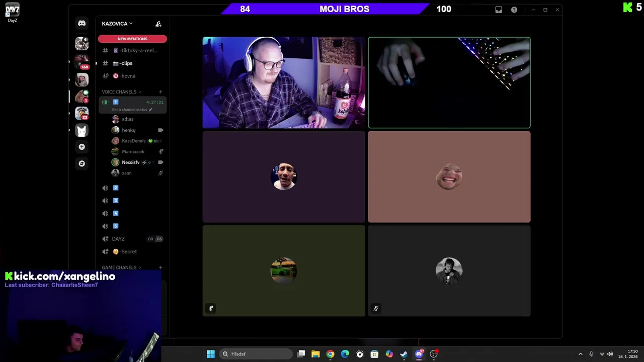Join voice channel 3
Viewport: 644px width, 362px height.
tap(132, 201)
